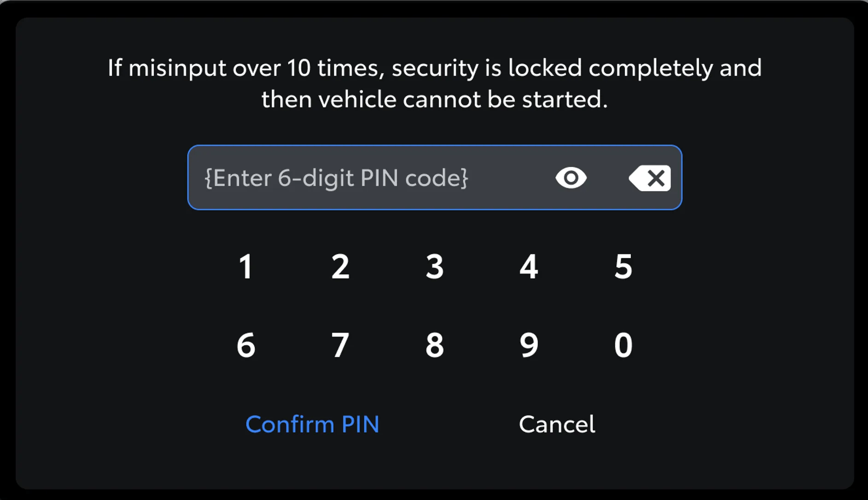Enter digit 3 from the keypad
The width and height of the screenshot is (868, 500).
pos(435,266)
